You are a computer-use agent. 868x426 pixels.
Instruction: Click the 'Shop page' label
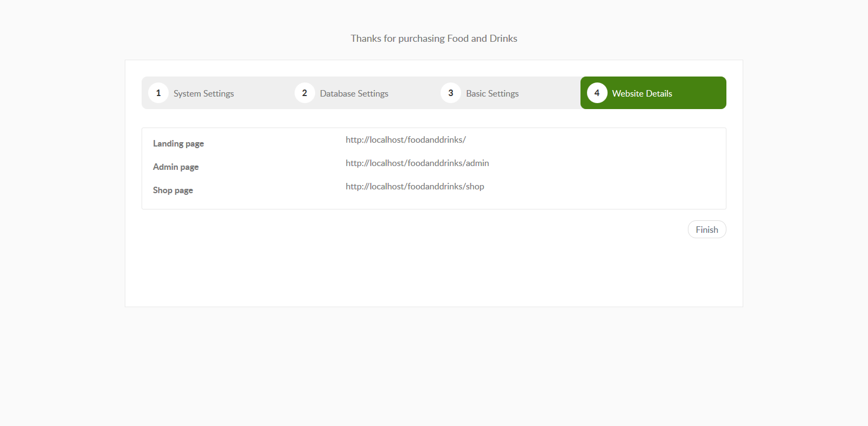173,190
